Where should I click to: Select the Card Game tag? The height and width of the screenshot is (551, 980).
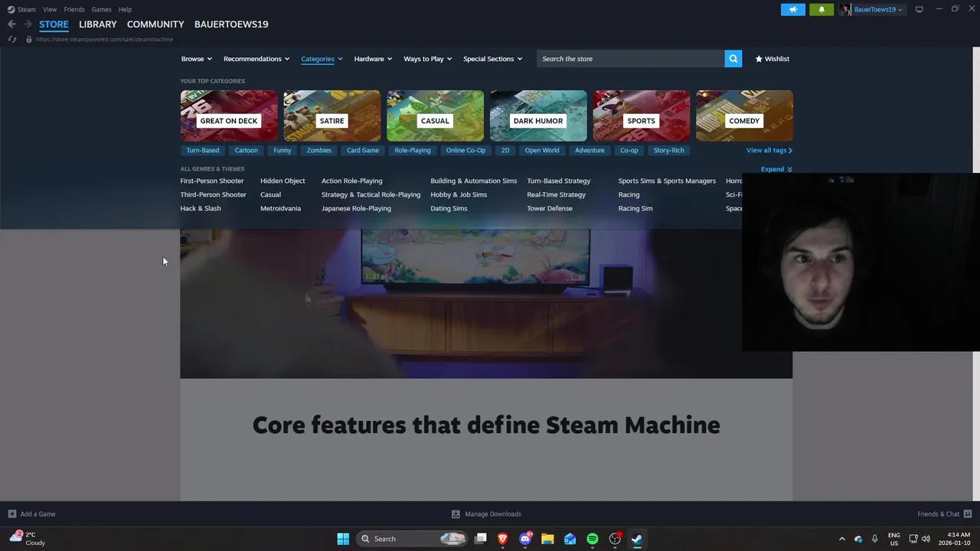click(x=363, y=151)
